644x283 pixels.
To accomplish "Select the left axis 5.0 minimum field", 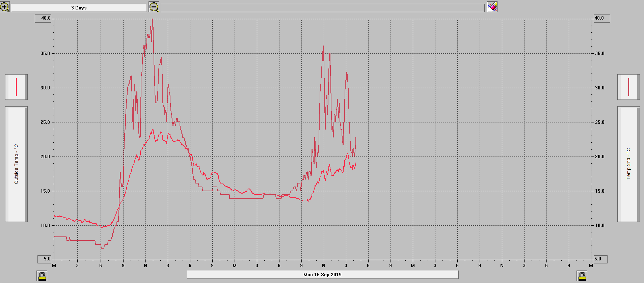I will pos(45,259).
